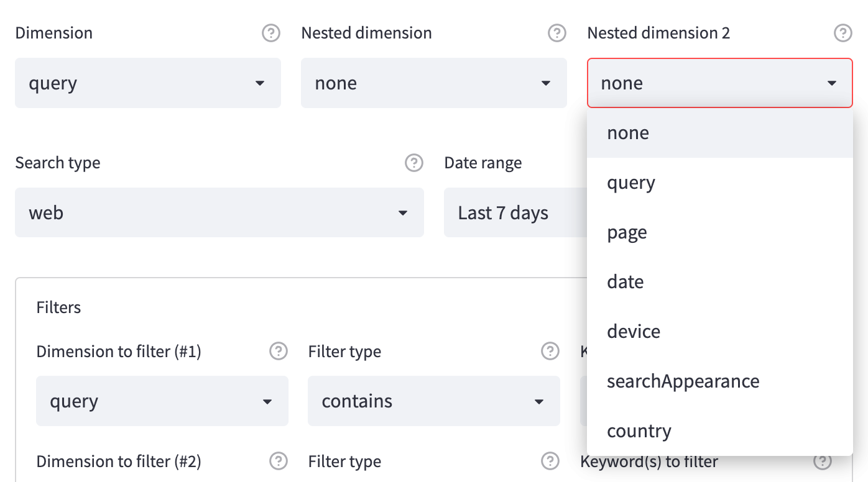Select date in the dropdown list
Screen dimensions: 868x482
[626, 282]
